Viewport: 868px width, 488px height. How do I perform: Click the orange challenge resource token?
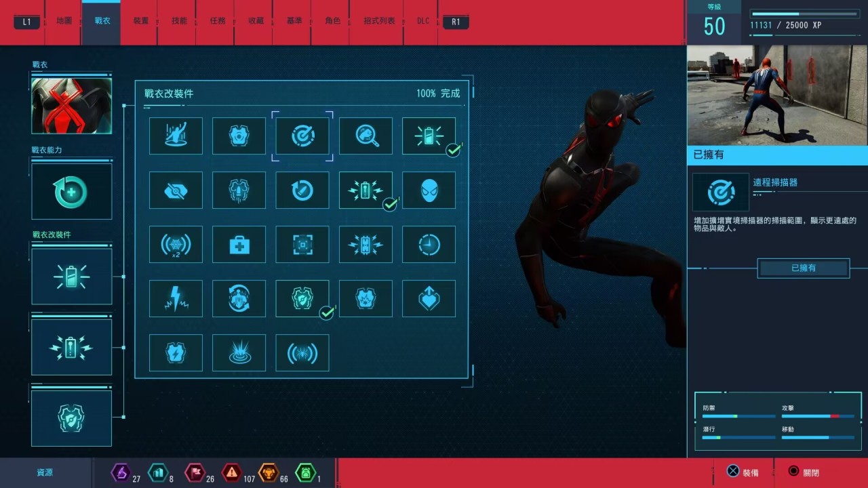tap(269, 472)
